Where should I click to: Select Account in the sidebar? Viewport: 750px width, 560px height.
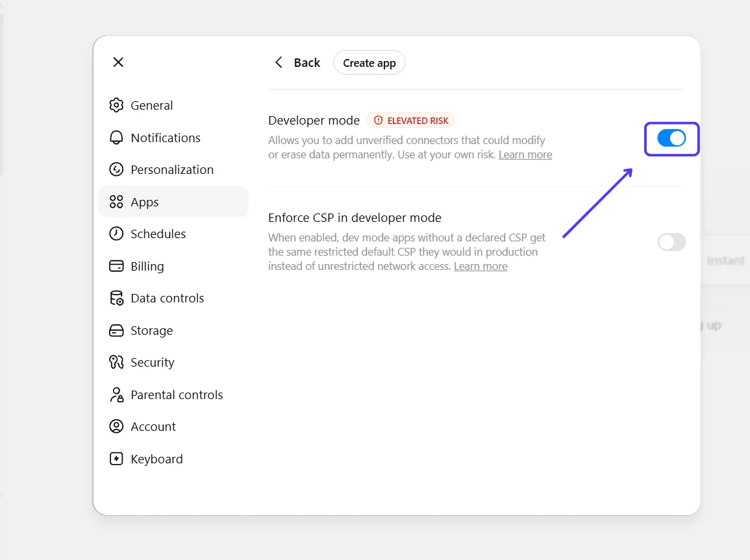(x=173, y=426)
